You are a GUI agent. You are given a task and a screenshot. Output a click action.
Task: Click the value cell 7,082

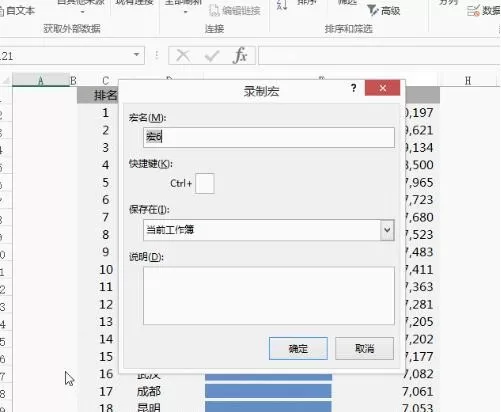(419, 374)
